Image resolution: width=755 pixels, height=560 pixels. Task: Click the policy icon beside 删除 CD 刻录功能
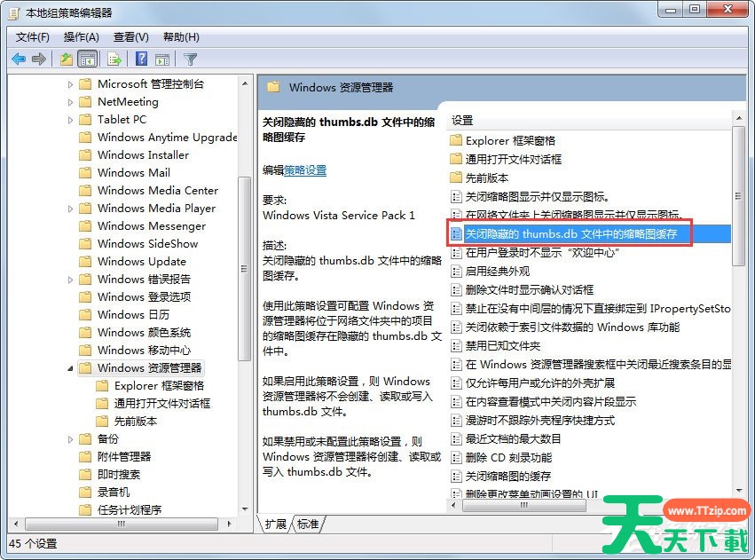456,457
